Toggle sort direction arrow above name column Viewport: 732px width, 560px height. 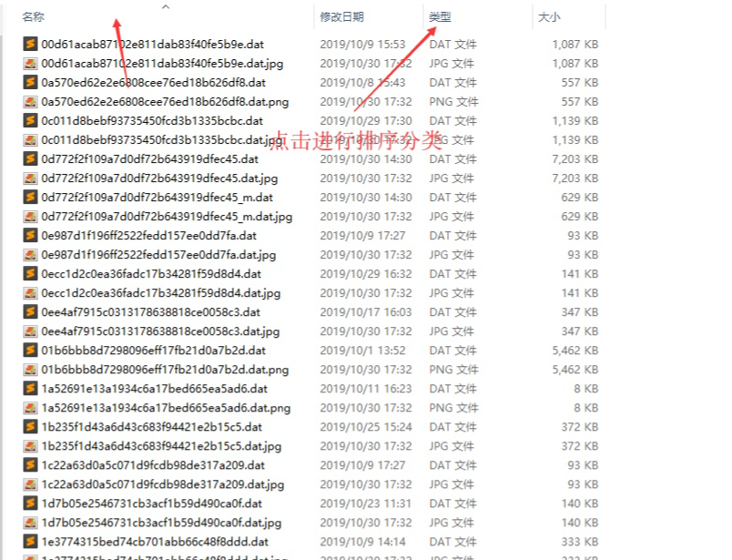pyautogui.click(x=166, y=6)
